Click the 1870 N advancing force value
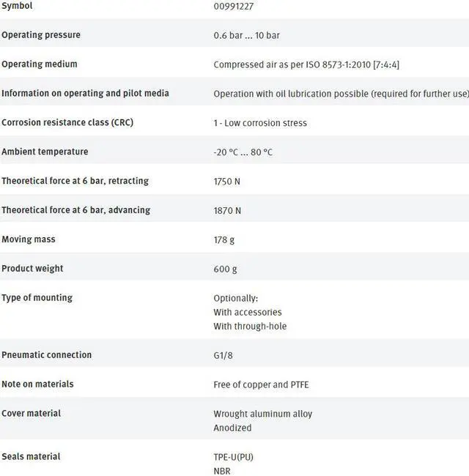Image resolution: width=469 pixels, height=476 pixels. click(x=227, y=210)
